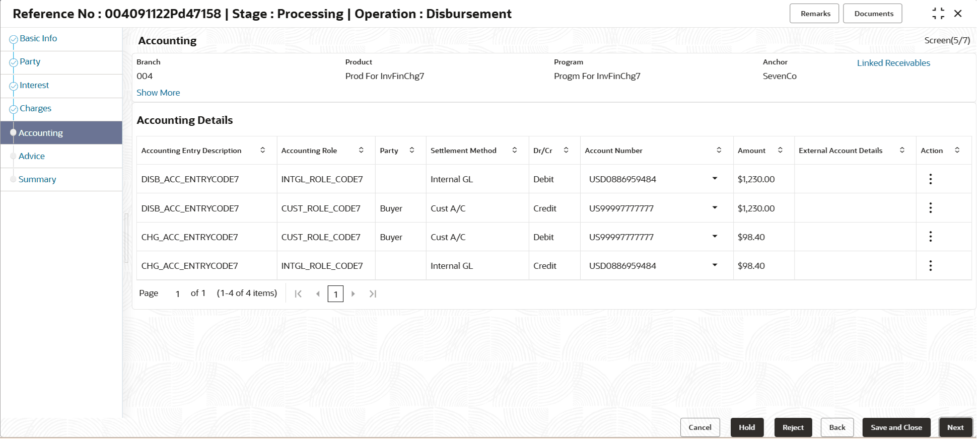This screenshot has width=980, height=439.
Task: Click the Hold button
Action: [747, 427]
